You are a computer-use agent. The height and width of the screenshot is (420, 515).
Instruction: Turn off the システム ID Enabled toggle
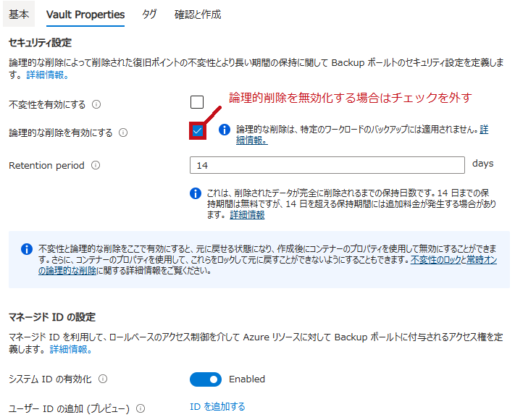[x=206, y=379]
